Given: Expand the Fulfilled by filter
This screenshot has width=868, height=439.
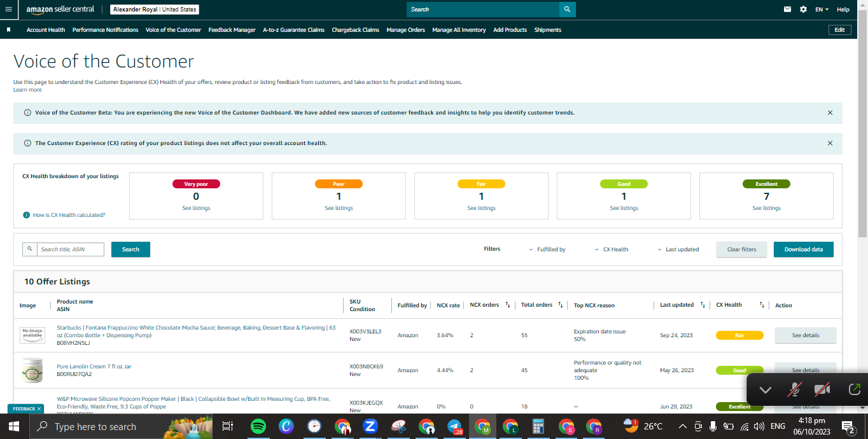Looking at the screenshot, I should (x=547, y=249).
